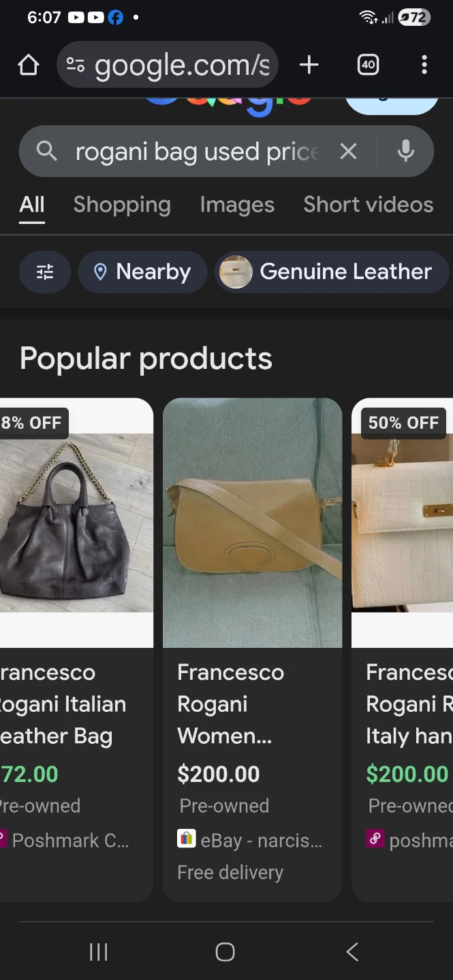Open site info icon in address bar

click(75, 65)
